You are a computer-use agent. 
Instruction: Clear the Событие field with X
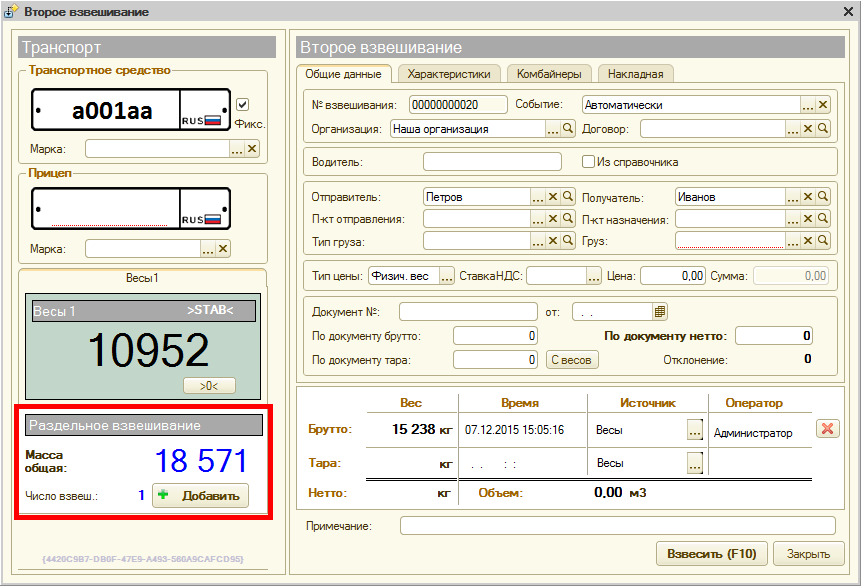coord(823,105)
